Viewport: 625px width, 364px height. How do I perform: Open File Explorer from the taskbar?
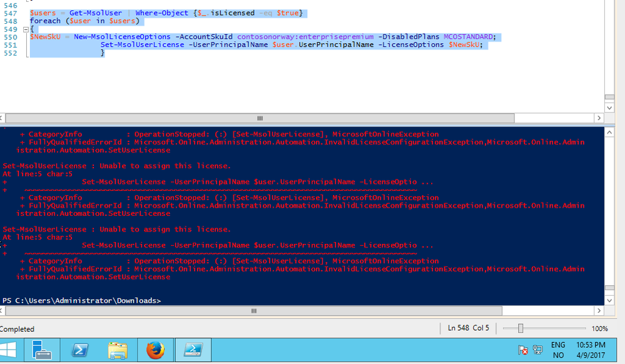point(118,350)
